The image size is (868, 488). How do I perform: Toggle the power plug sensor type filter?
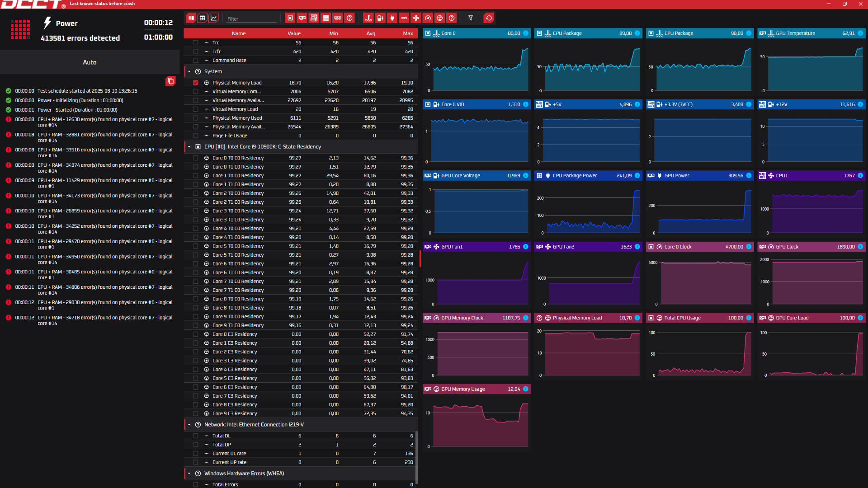click(x=392, y=18)
